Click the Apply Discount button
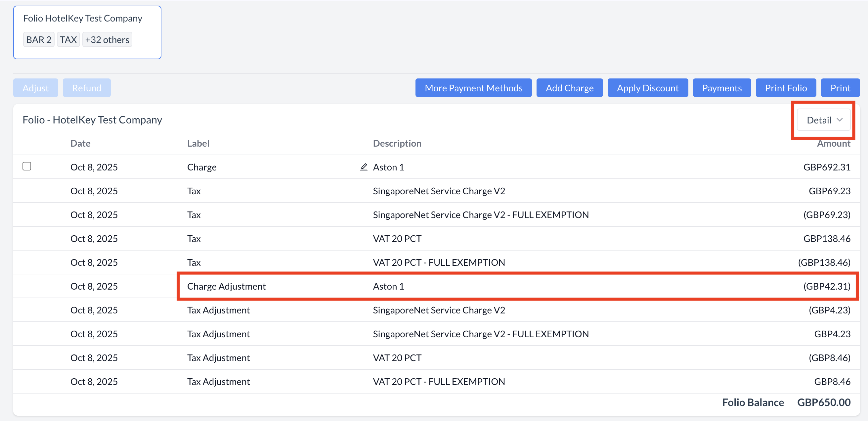Screen dimensions: 868x421 (x=647, y=88)
